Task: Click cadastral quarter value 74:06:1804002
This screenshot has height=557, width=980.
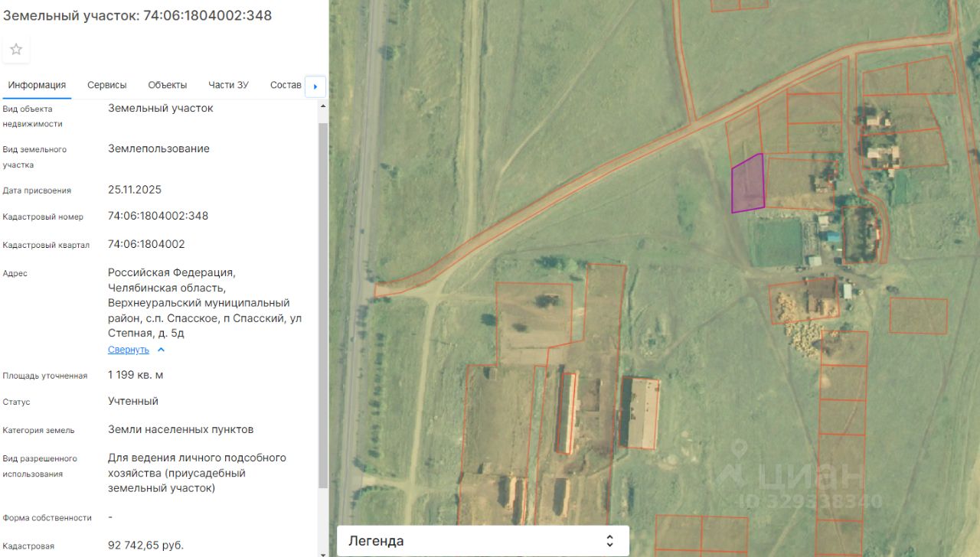Action: [146, 244]
